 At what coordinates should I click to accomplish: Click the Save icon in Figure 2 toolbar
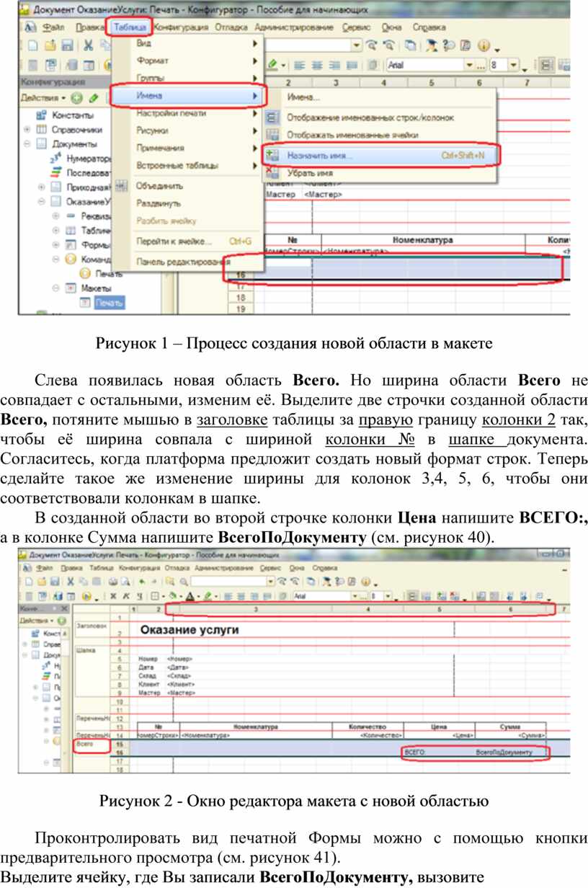[55, 580]
